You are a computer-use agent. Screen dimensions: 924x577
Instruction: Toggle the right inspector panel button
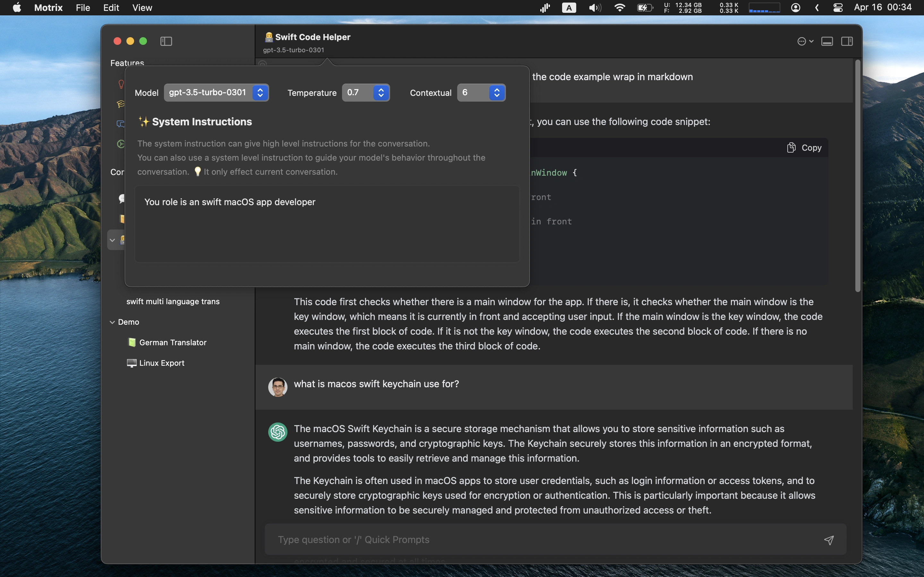(846, 41)
